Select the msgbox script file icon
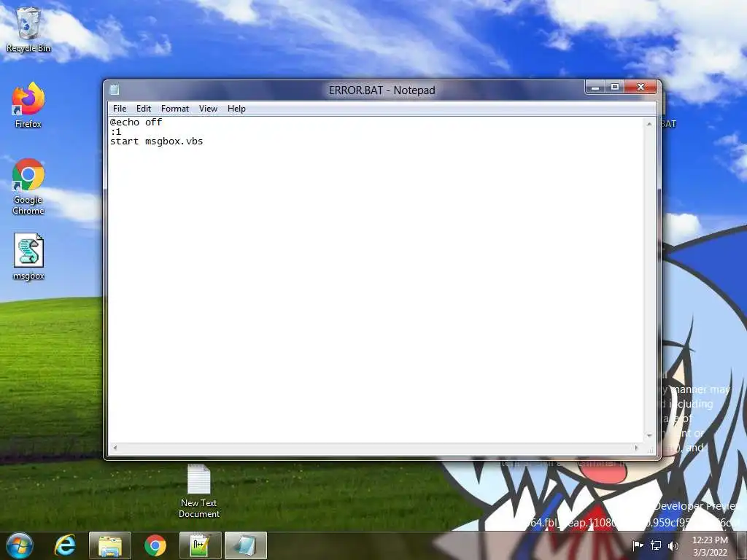 pyautogui.click(x=28, y=257)
